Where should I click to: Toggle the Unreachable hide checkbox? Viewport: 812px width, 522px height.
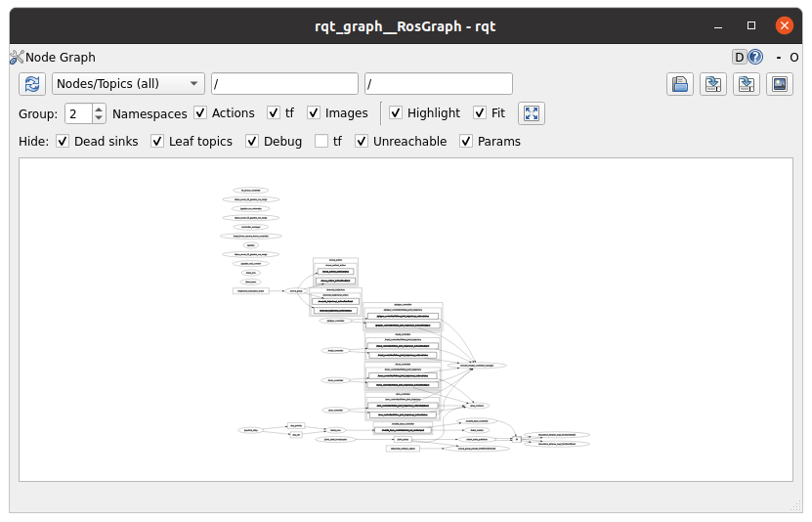pos(362,141)
